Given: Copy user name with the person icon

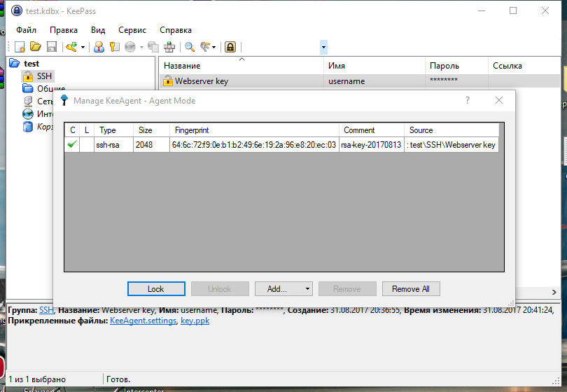Looking at the screenshot, I should coord(99,47).
